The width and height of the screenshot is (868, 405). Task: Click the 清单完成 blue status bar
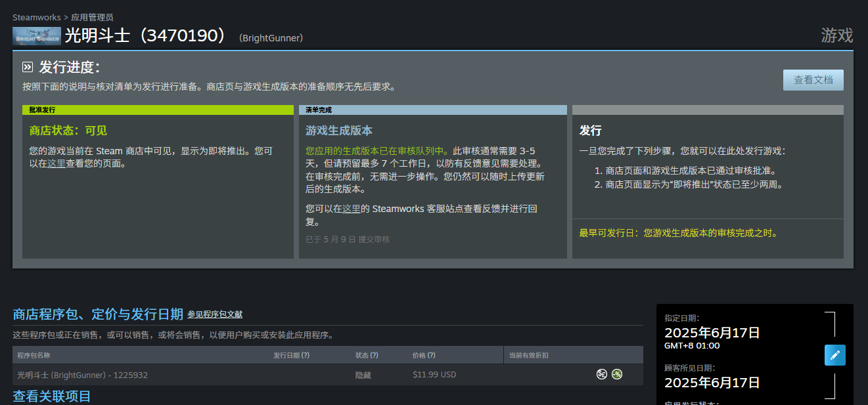click(433, 110)
